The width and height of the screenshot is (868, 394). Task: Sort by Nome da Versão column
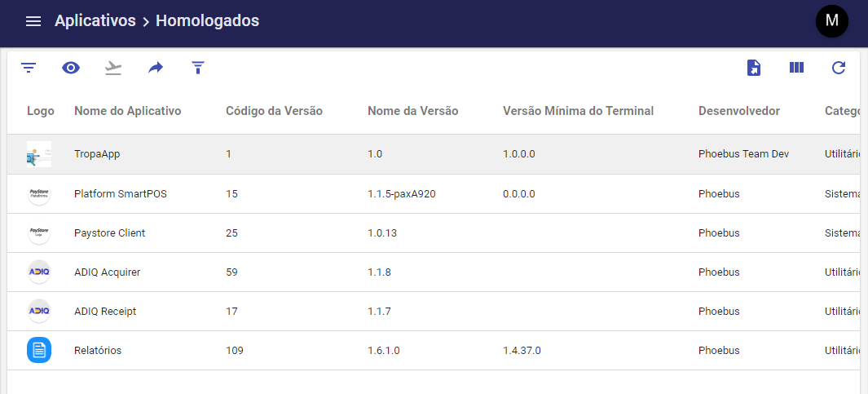[413, 111]
